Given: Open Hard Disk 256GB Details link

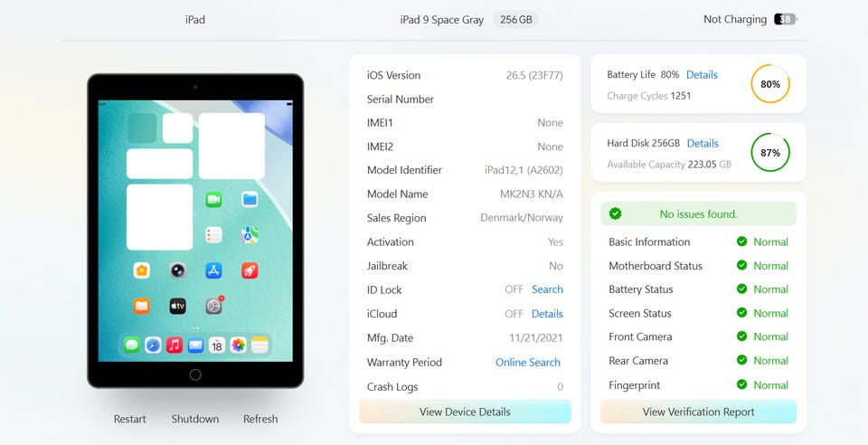Looking at the screenshot, I should [703, 143].
